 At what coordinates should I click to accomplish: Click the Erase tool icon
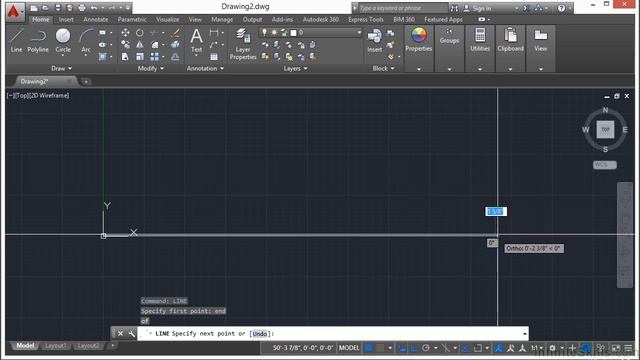click(x=176, y=33)
